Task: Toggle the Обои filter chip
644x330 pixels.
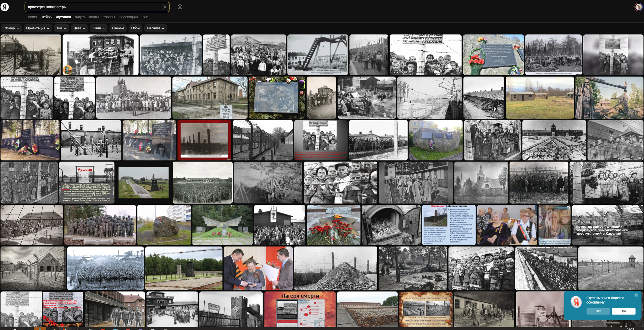Action: point(135,28)
